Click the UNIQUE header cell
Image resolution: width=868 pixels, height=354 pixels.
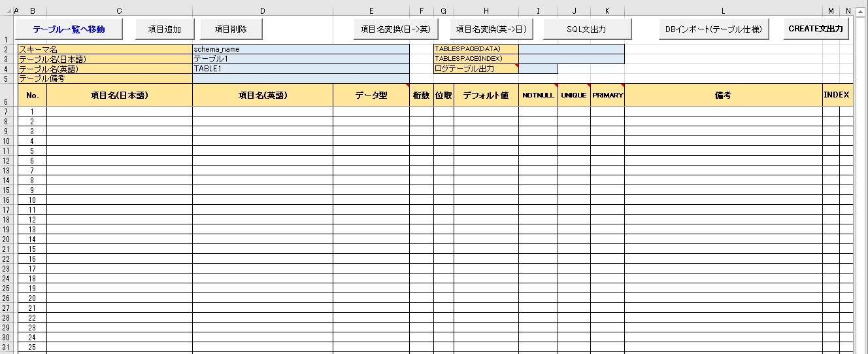(574, 95)
